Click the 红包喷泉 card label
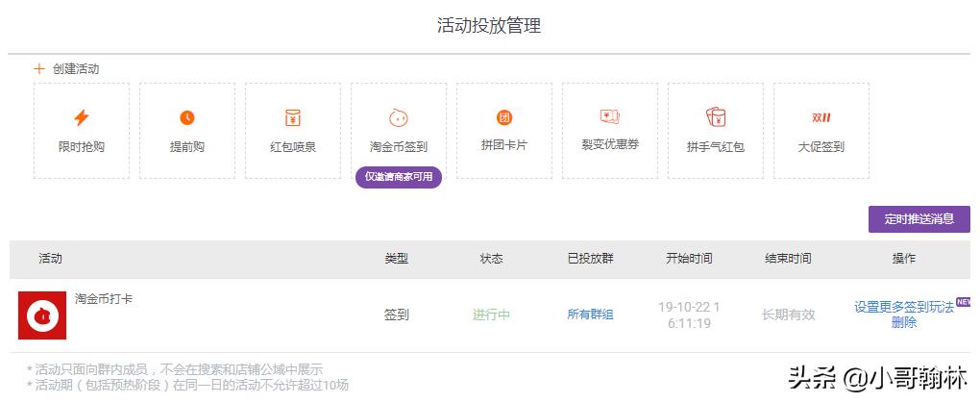Screen dimensions: 980x403 coord(292,148)
